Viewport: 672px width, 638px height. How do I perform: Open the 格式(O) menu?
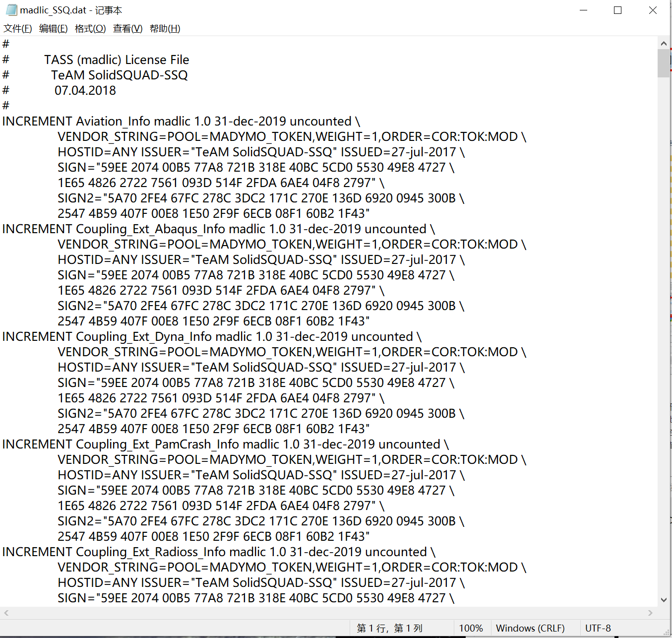pyautogui.click(x=90, y=29)
